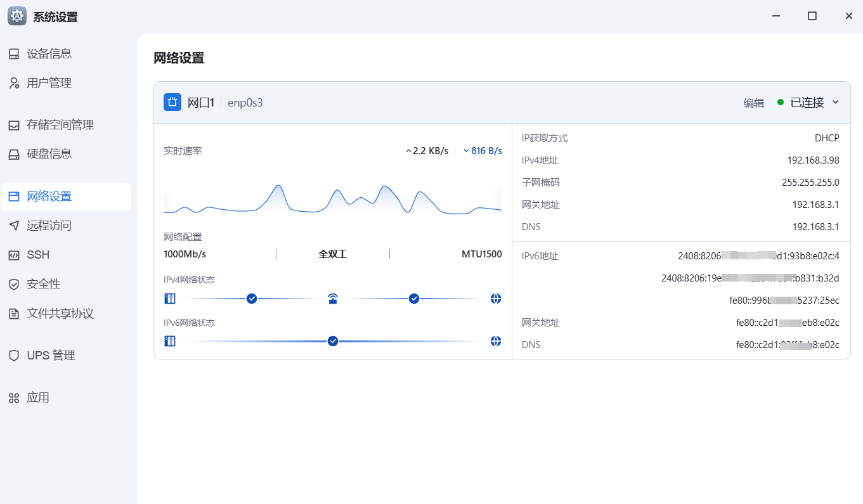Viewport: 863px width, 504px height.
Task: Click the IPv4 globe internet icon
Action: tap(496, 299)
